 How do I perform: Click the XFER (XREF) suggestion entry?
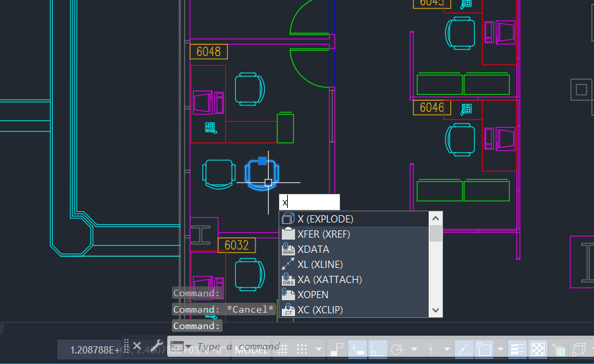click(x=323, y=234)
